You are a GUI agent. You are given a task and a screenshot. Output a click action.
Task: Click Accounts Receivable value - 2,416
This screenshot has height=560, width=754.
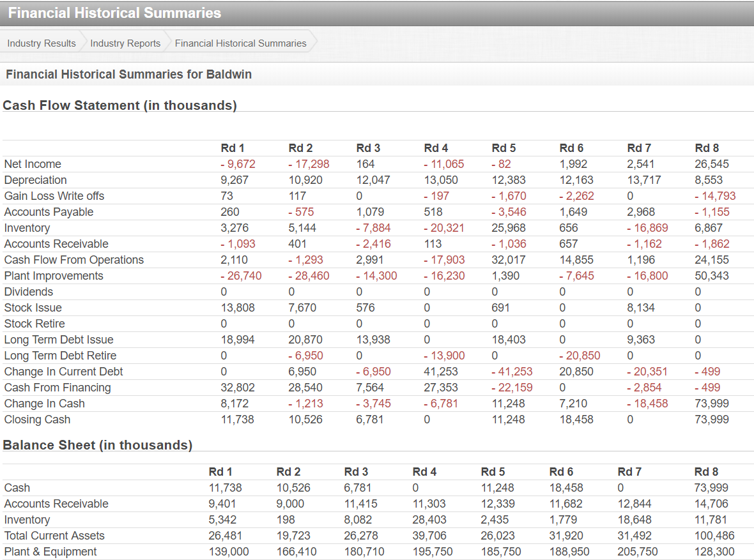[x=373, y=244]
